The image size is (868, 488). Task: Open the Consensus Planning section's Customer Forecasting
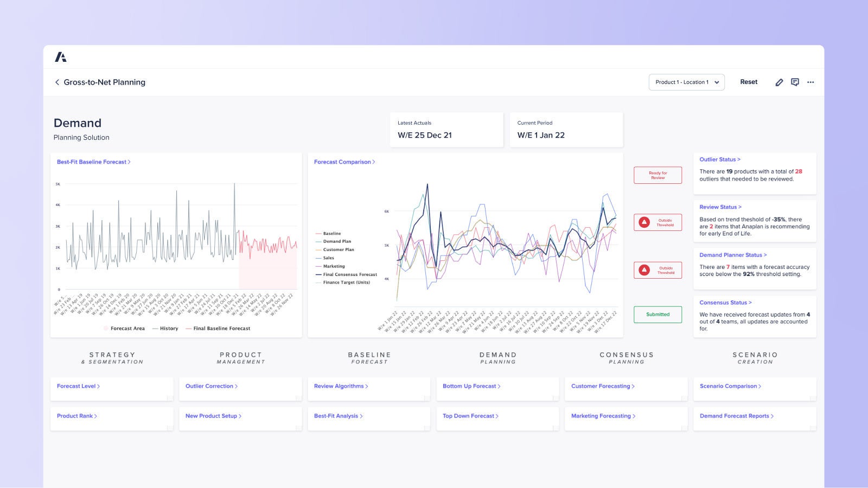click(602, 386)
